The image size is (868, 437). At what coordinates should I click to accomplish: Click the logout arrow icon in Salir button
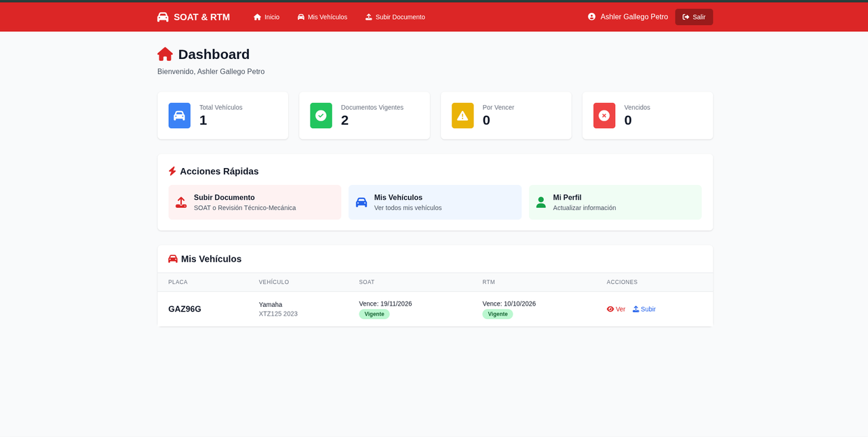tap(686, 17)
